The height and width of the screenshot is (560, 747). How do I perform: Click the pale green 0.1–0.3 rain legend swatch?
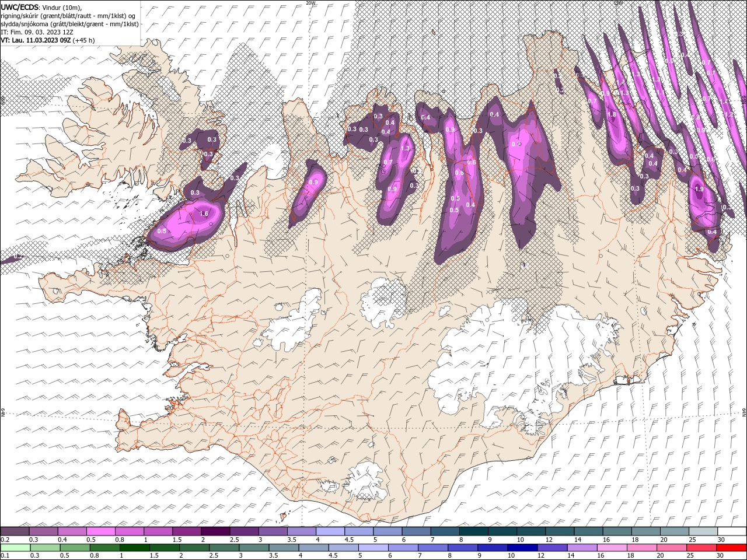point(15,548)
